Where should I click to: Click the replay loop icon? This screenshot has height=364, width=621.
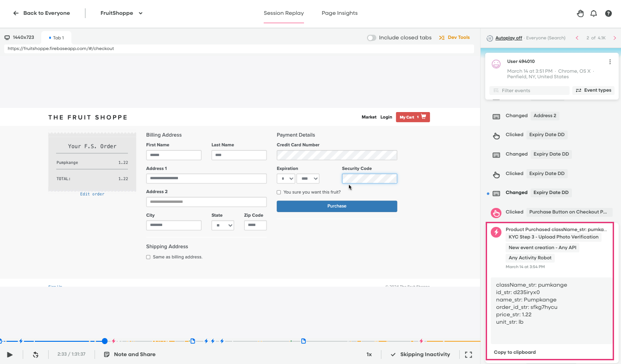tap(36, 355)
